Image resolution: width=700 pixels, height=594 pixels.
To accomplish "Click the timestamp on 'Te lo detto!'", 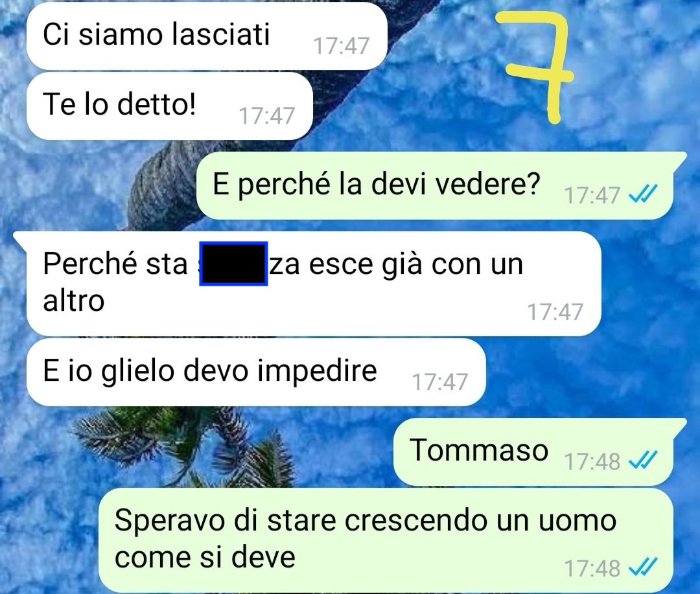I will point(267,115).
